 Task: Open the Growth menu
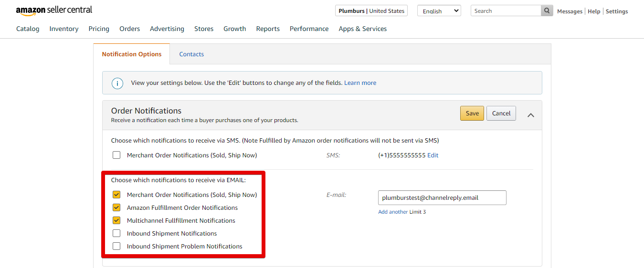click(x=235, y=29)
